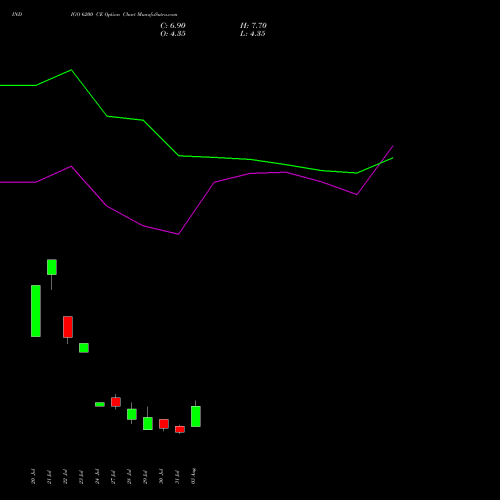Click the green candle for 23 Jul
500x500 pixels.
click(x=84, y=348)
